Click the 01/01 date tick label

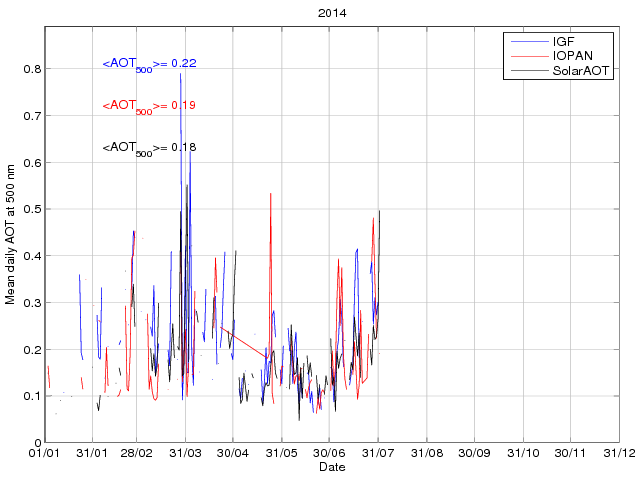click(x=45, y=454)
